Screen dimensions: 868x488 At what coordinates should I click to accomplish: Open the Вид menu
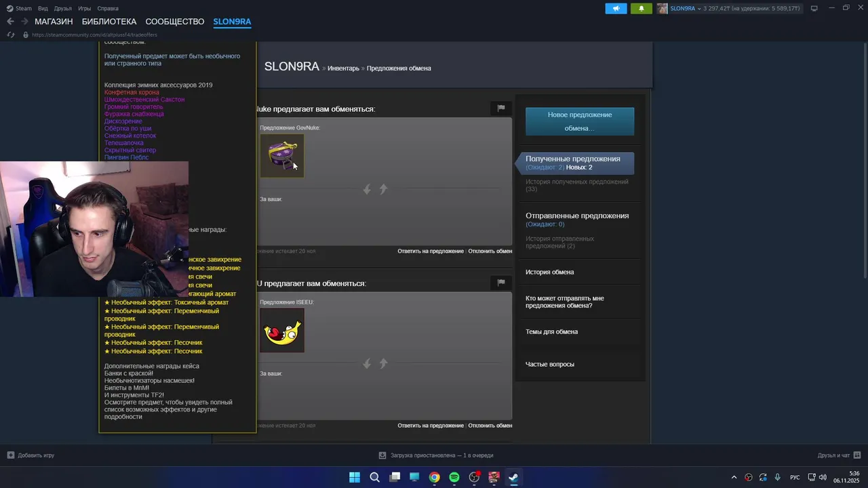click(43, 9)
